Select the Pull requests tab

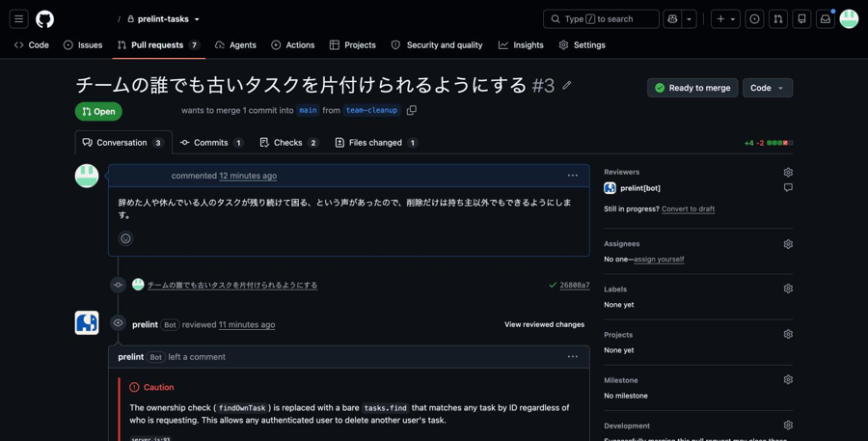click(158, 45)
